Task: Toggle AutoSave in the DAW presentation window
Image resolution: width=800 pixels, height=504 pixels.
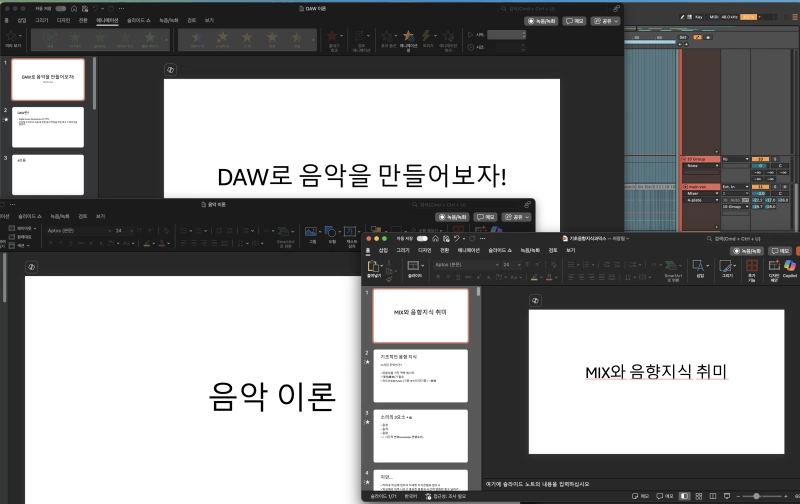Action: [x=61, y=8]
